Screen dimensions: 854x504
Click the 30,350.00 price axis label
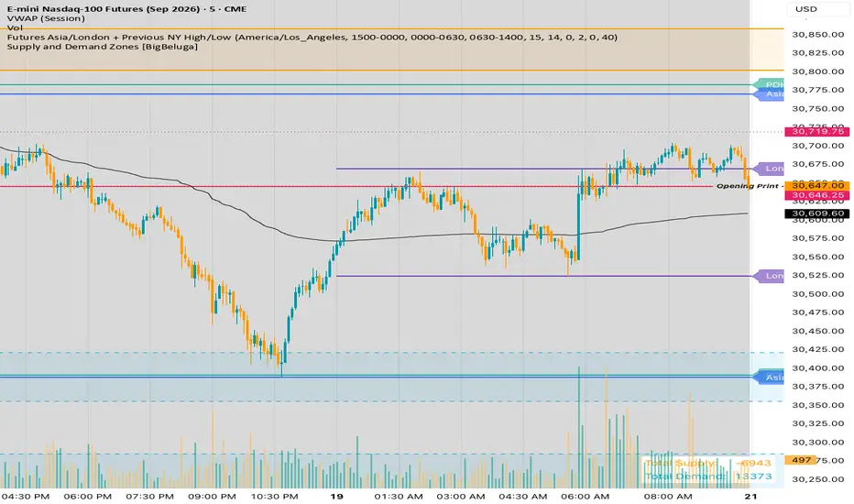[817, 405]
